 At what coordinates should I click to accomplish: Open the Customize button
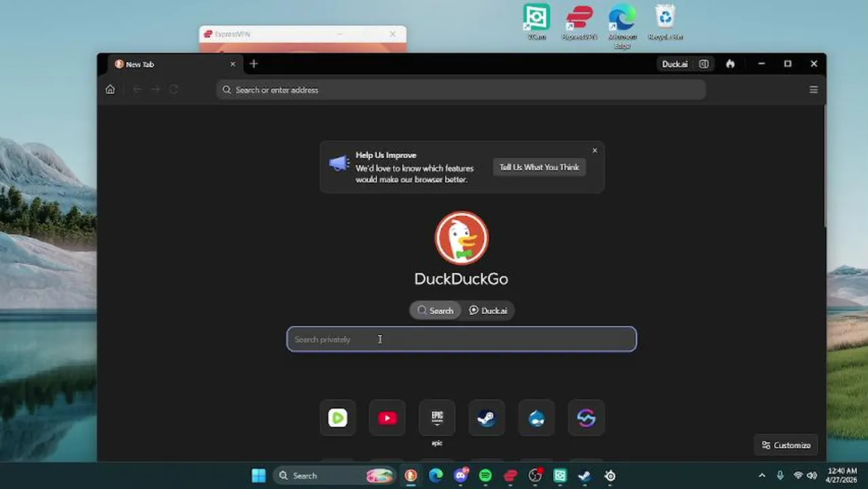(x=786, y=445)
